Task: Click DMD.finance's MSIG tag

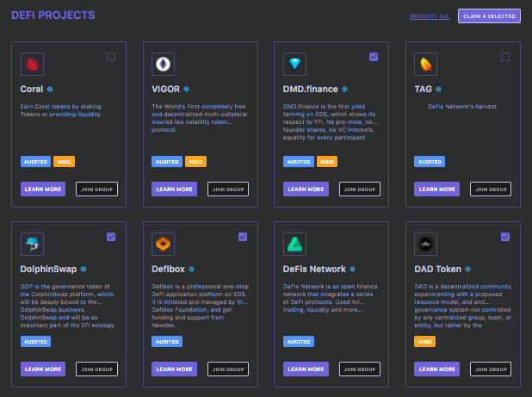Action: point(327,162)
